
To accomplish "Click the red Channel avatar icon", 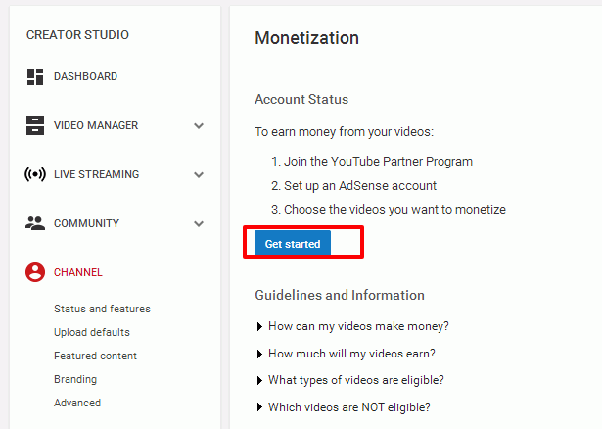I will pos(35,272).
